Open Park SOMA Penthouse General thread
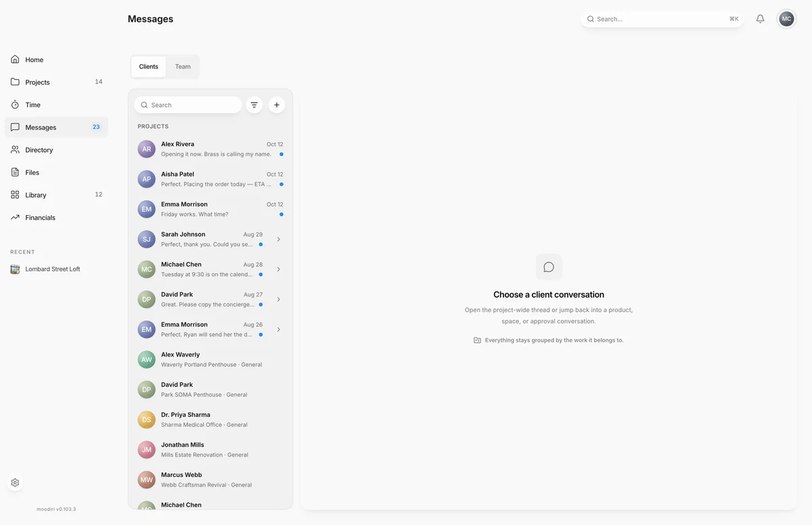This screenshot has height=525, width=812. tap(210, 390)
